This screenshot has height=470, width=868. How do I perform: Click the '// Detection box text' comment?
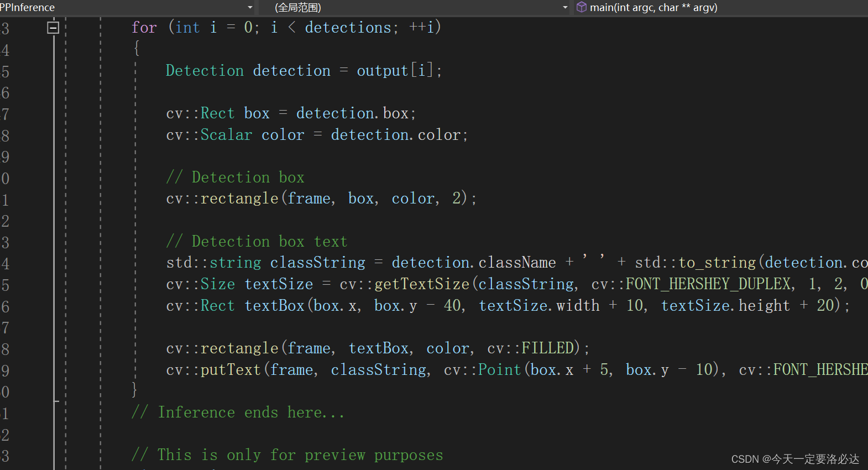pyautogui.click(x=257, y=242)
